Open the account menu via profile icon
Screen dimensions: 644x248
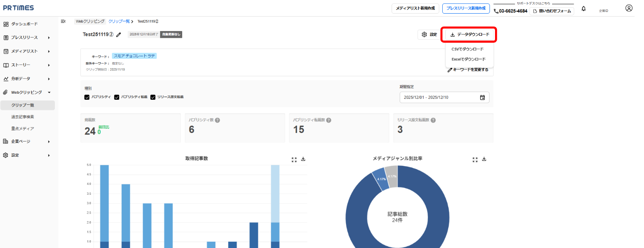[629, 9]
